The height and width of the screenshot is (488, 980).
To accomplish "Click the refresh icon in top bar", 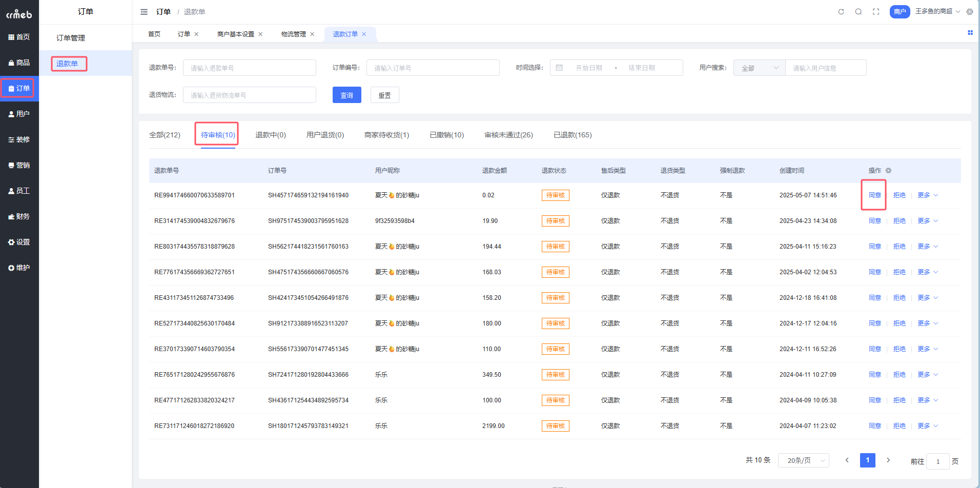I will [x=841, y=12].
